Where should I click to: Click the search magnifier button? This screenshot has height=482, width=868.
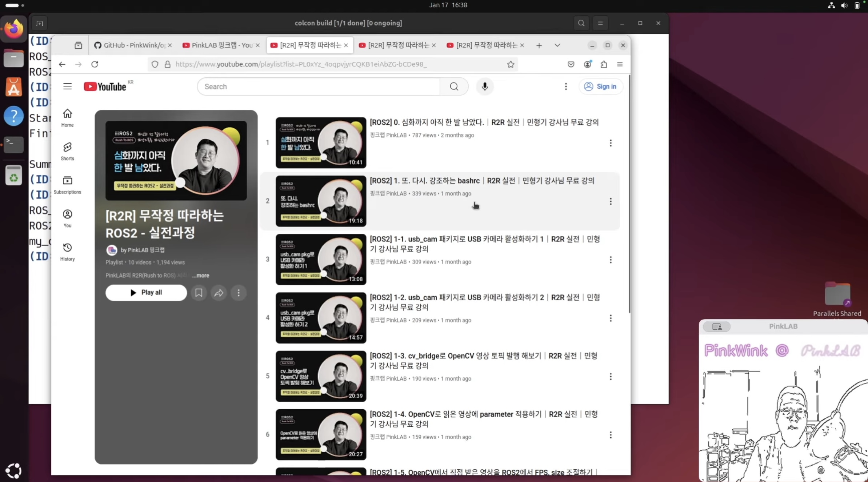[454, 87]
